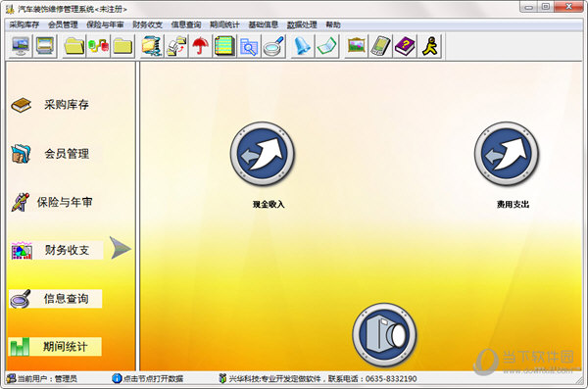Open 现金收入 arrow icon
The width and height of the screenshot is (588, 389).
tap(263, 154)
